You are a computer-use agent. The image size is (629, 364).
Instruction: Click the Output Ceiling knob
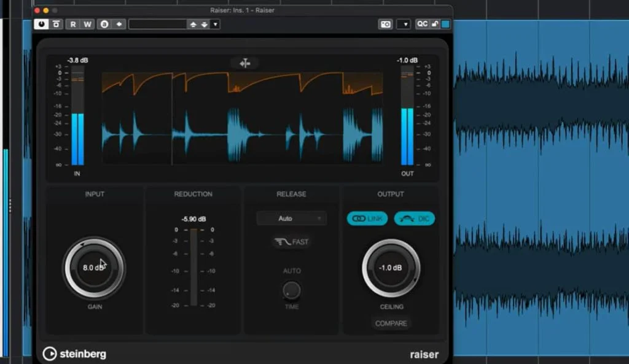tap(391, 268)
